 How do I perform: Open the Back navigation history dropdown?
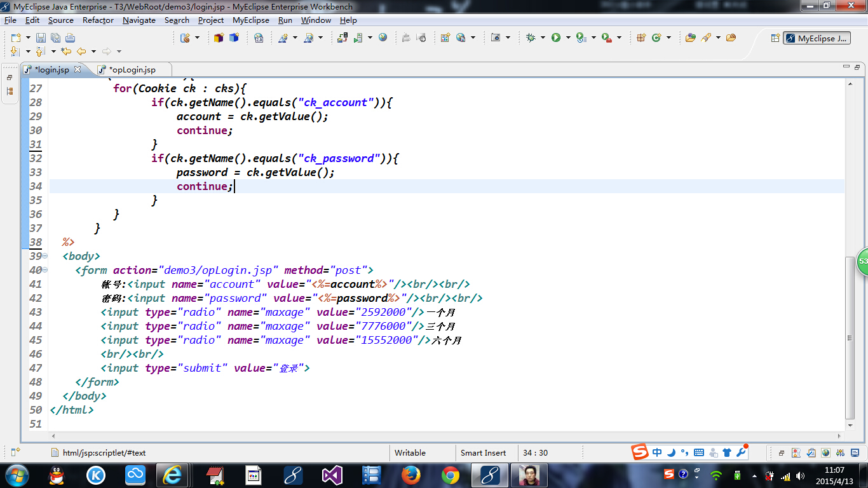tap(93, 51)
